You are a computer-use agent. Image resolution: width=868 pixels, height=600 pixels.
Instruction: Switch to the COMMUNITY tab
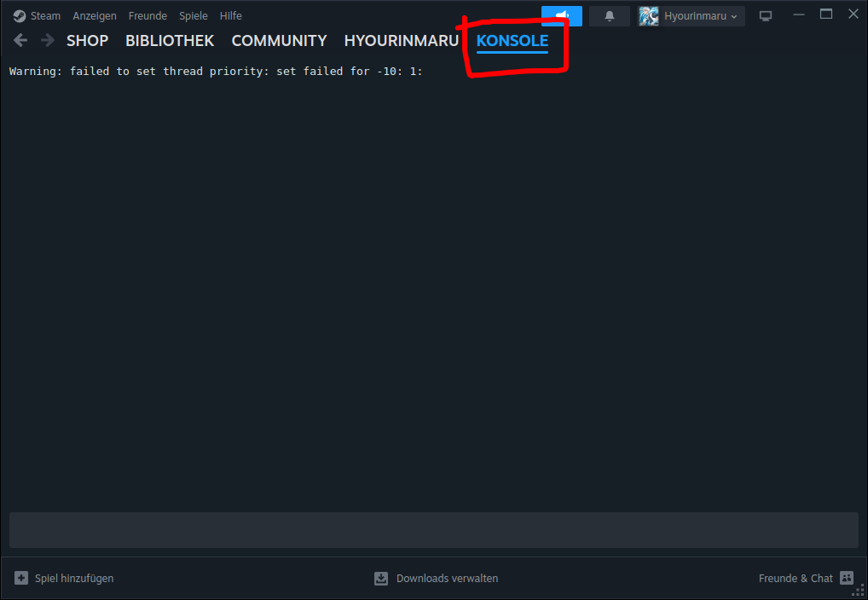(x=279, y=41)
